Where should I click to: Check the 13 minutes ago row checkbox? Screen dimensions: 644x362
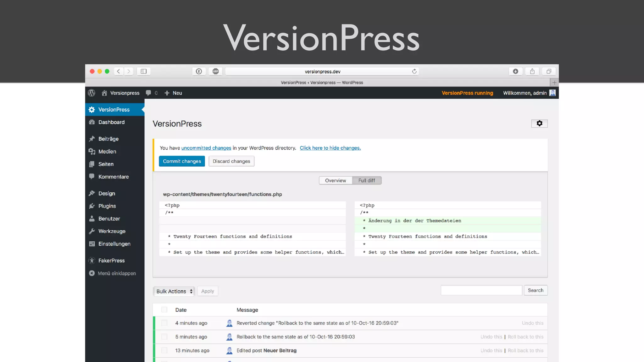coord(164,350)
